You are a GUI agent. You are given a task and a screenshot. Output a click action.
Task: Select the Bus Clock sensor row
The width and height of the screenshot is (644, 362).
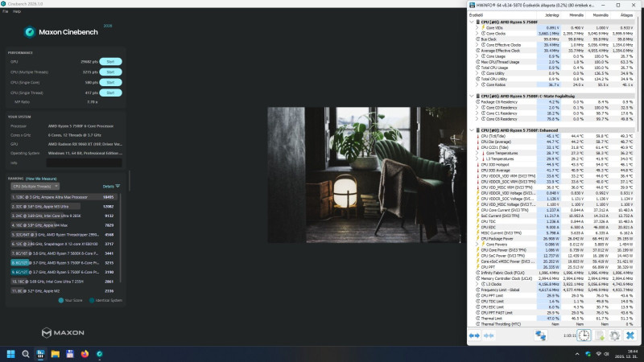555,39
